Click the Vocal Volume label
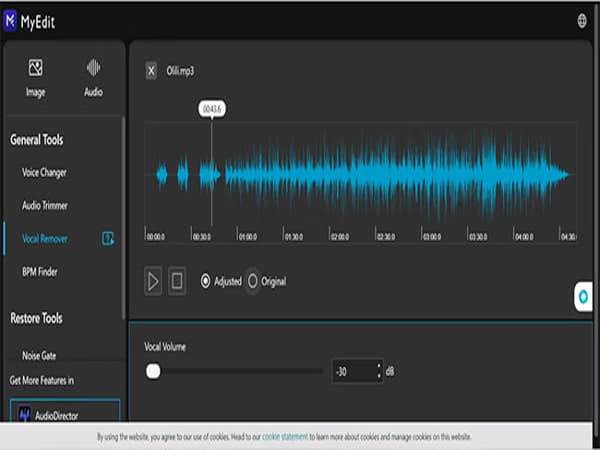Screen dimensions: 600x450 pos(165,347)
